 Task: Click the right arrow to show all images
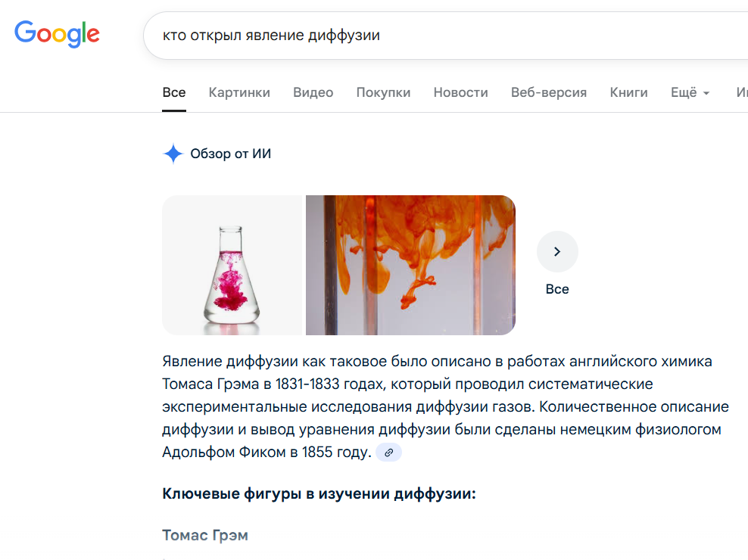(557, 251)
